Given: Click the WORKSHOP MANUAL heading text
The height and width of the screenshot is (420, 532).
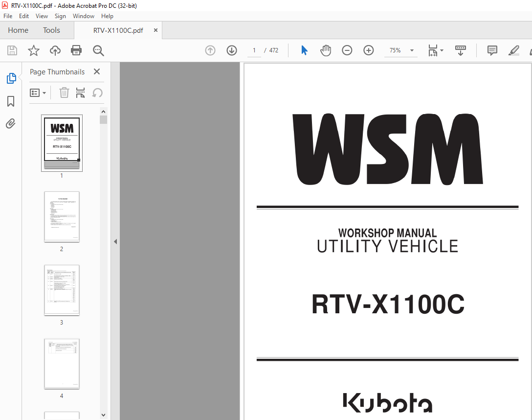Looking at the screenshot, I should click(387, 233).
